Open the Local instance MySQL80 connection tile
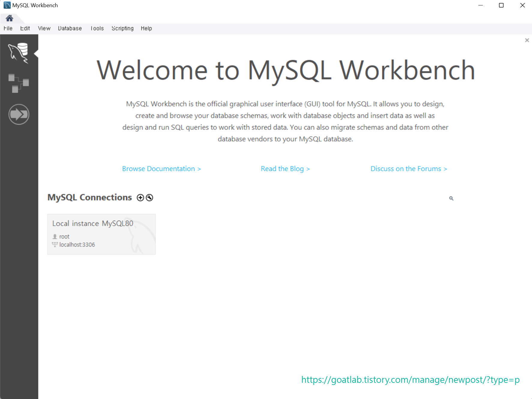The image size is (532, 399). (101, 234)
